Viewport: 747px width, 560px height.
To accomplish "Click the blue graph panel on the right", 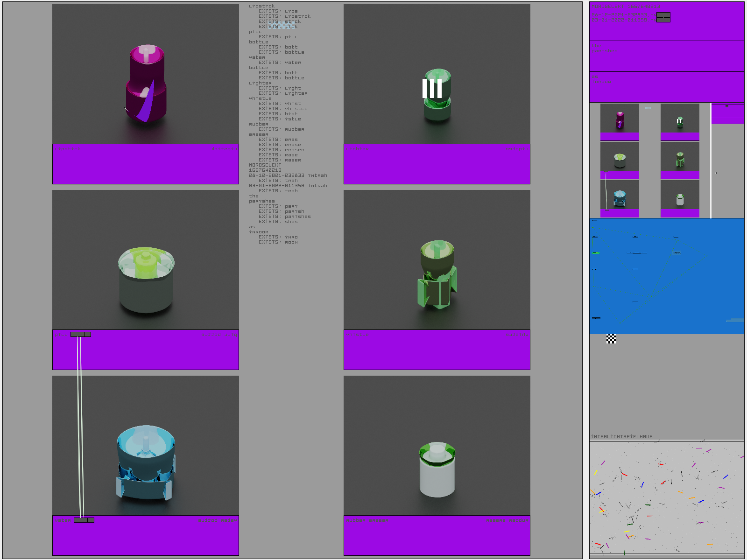I will 667,276.
